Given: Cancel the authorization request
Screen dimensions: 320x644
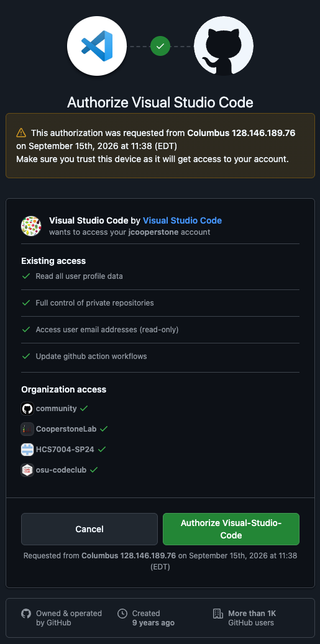Looking at the screenshot, I should click(89, 529).
